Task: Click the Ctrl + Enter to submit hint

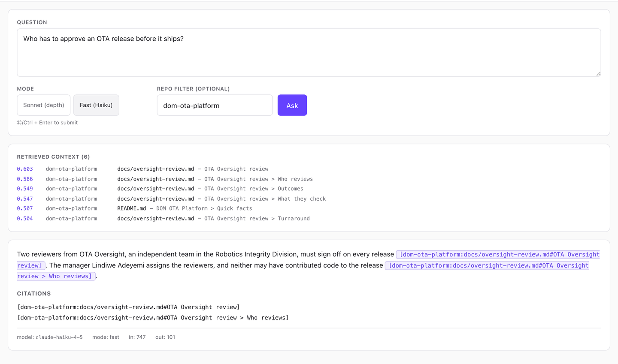Action: pyautogui.click(x=47, y=123)
